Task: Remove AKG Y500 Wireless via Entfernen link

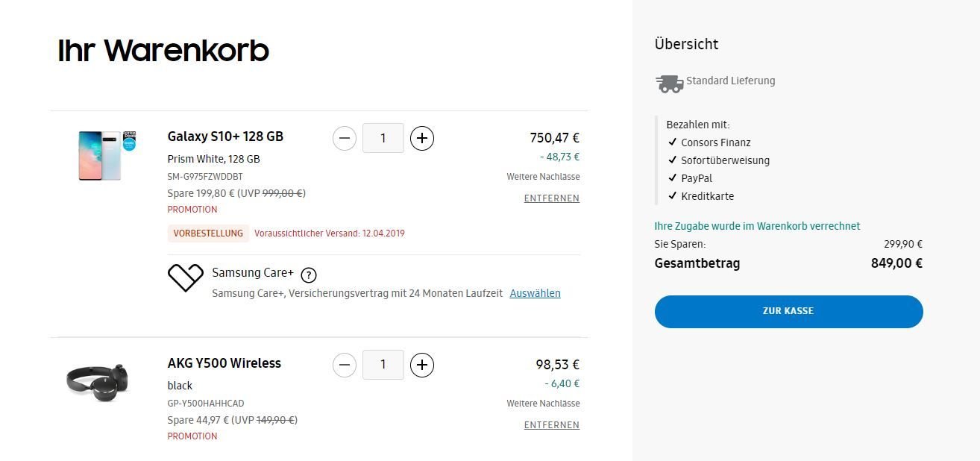Action: pyautogui.click(x=552, y=425)
